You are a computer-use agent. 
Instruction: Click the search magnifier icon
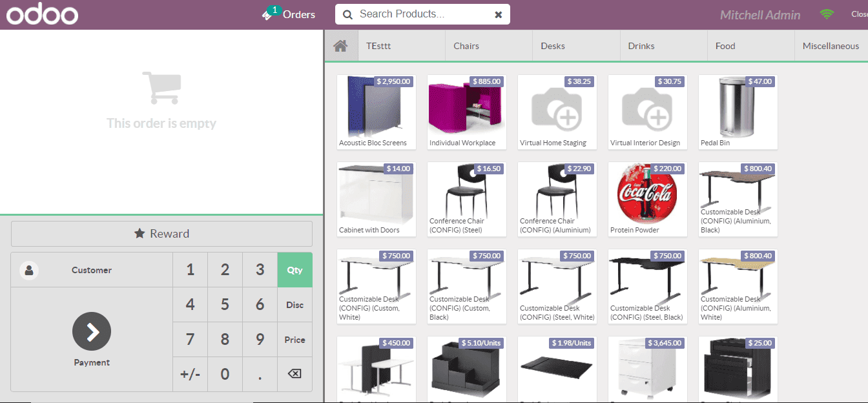point(348,14)
